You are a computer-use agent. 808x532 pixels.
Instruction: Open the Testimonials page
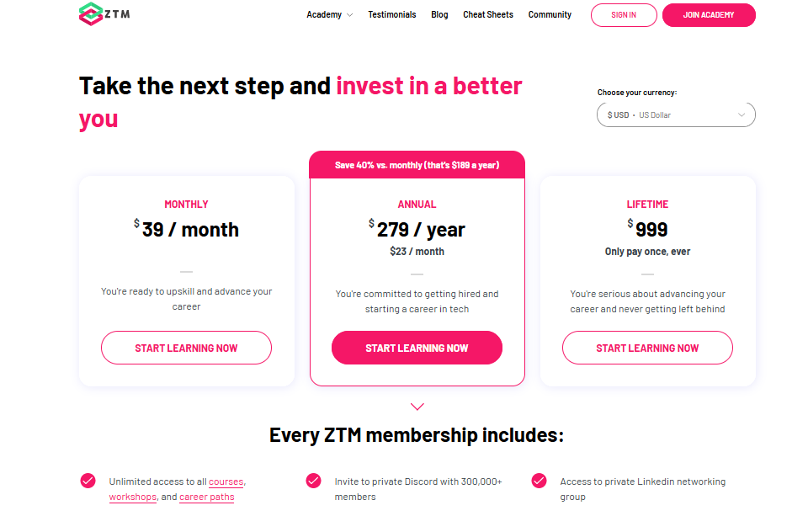click(391, 15)
